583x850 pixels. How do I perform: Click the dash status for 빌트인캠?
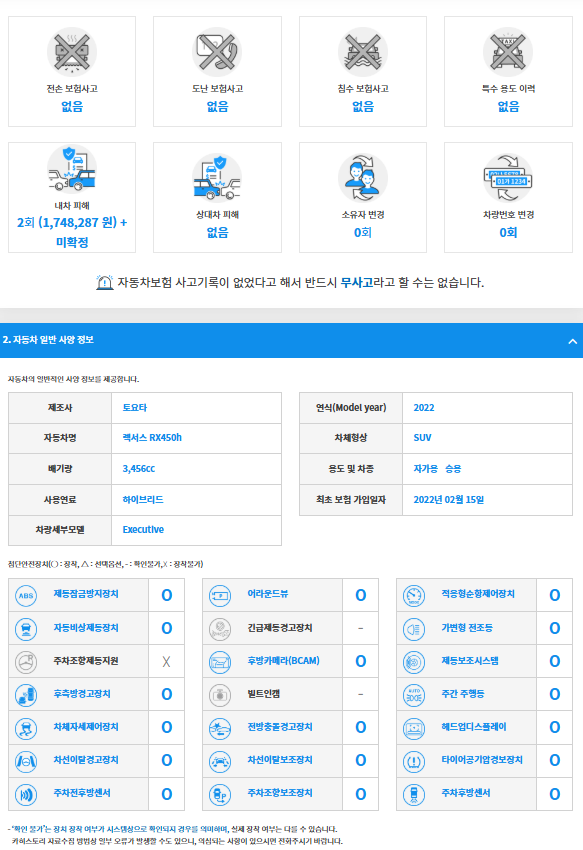tap(361, 694)
